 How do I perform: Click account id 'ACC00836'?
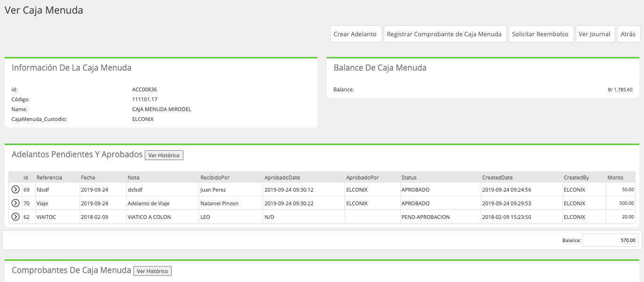[x=144, y=89]
